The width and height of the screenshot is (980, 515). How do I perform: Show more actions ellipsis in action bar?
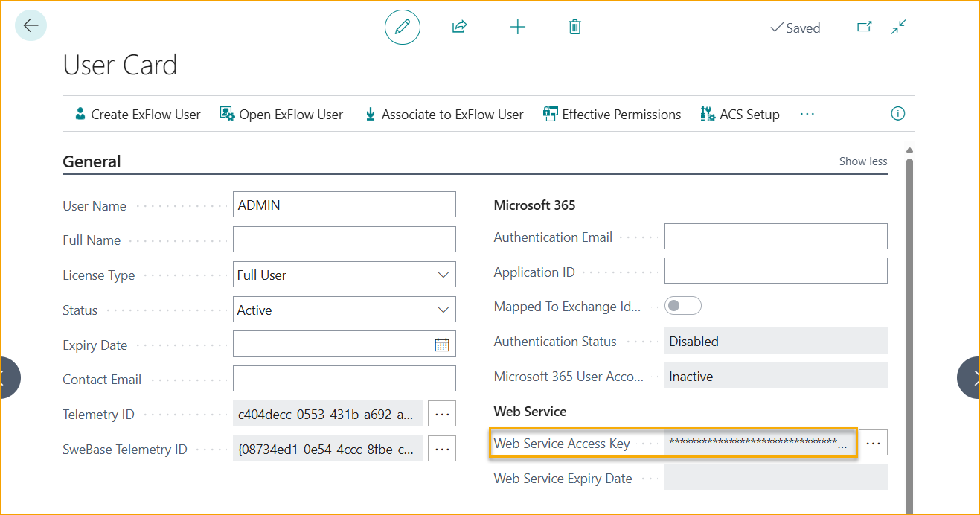(x=807, y=114)
